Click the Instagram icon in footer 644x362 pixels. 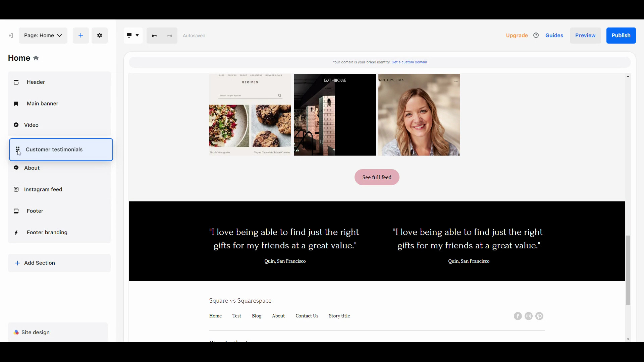[x=528, y=316]
